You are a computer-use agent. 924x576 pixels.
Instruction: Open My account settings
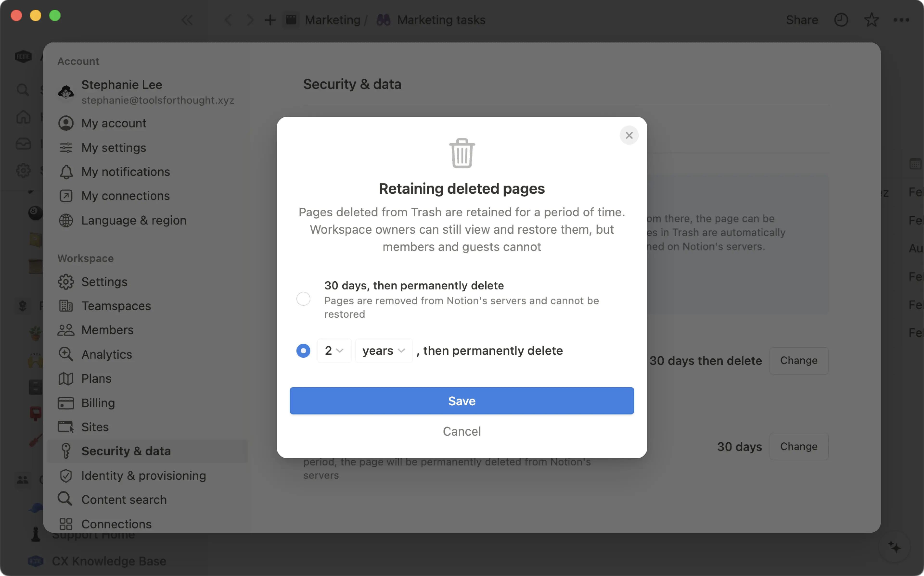point(113,123)
